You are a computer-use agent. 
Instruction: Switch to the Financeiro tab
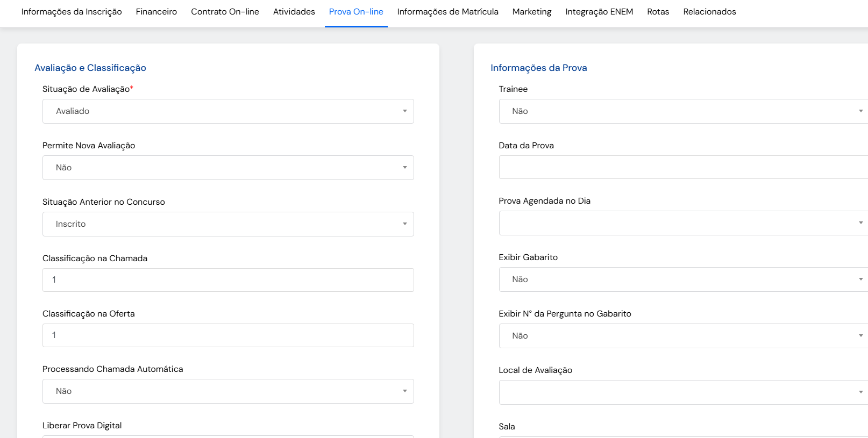point(156,12)
